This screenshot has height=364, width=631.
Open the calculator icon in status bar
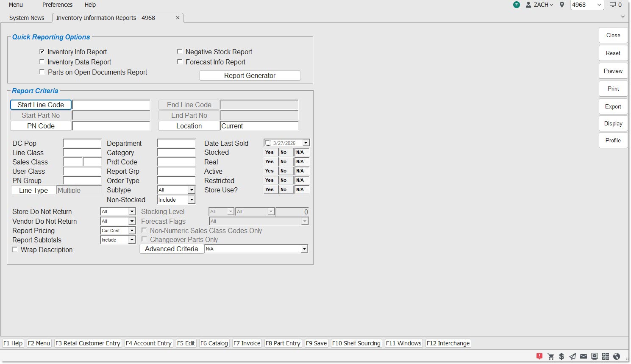[x=606, y=356]
